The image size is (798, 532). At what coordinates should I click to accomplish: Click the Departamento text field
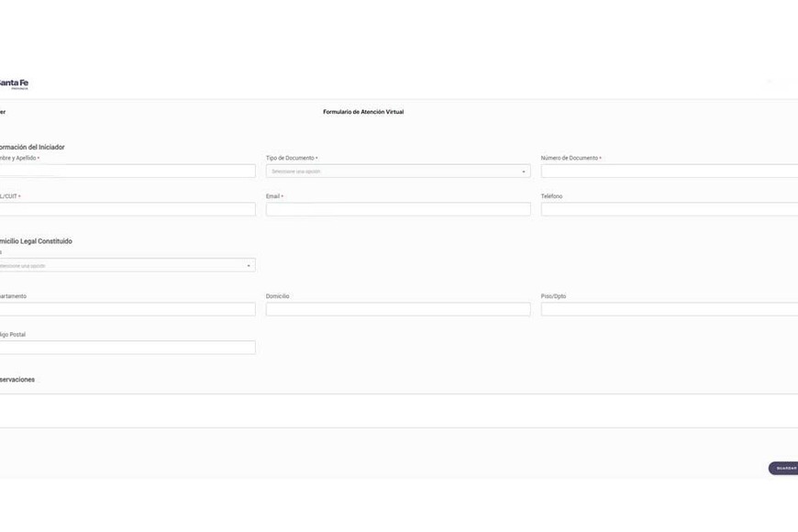point(127,310)
